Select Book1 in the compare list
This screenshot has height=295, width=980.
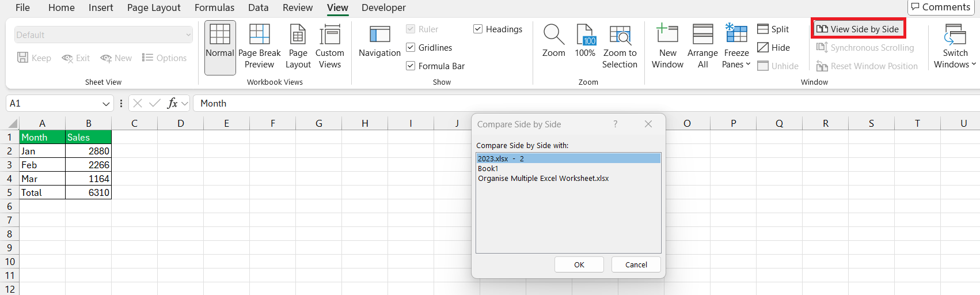click(568, 168)
